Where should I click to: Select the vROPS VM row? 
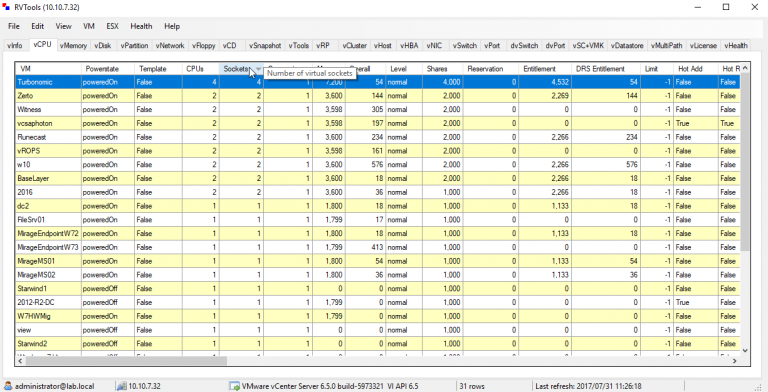coord(377,151)
